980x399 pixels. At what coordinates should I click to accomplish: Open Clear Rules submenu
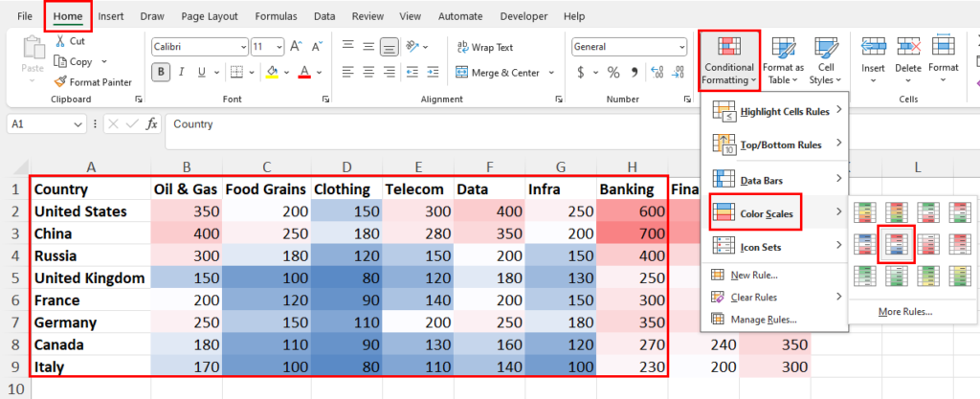pyautogui.click(x=774, y=298)
